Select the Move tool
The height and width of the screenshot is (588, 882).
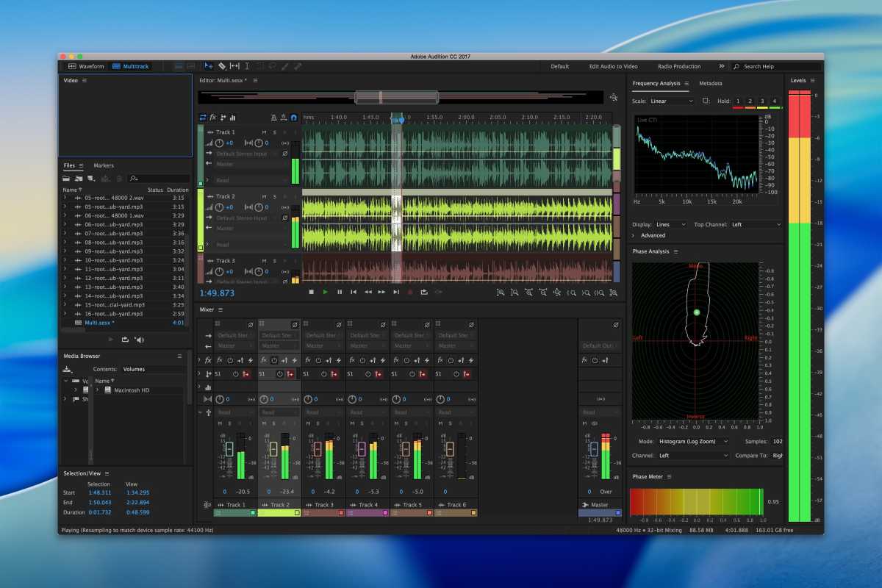[x=208, y=65]
